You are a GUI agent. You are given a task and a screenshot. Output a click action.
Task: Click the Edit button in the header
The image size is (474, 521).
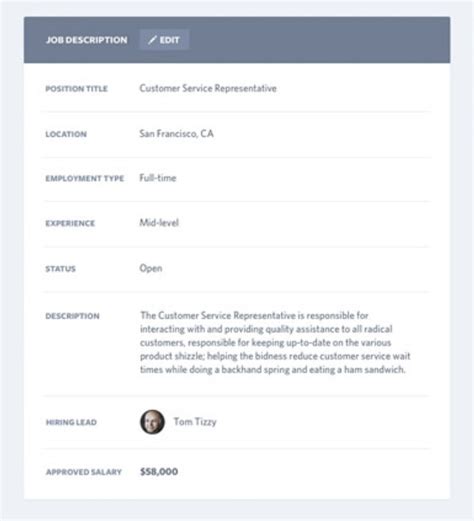164,40
